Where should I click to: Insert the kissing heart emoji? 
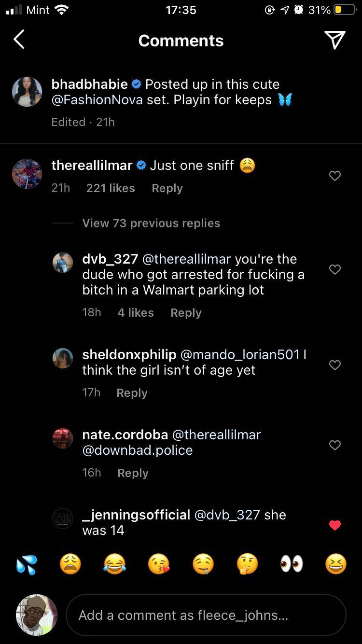pos(159,564)
